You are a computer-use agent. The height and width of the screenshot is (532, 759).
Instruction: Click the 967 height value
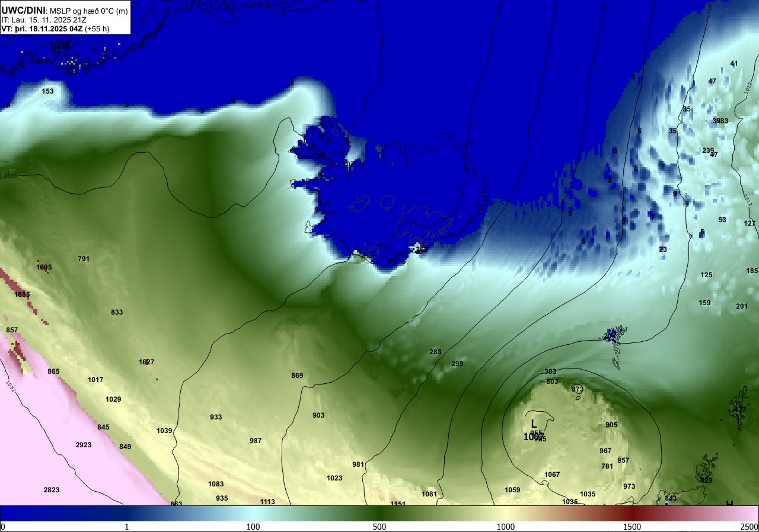click(x=605, y=451)
